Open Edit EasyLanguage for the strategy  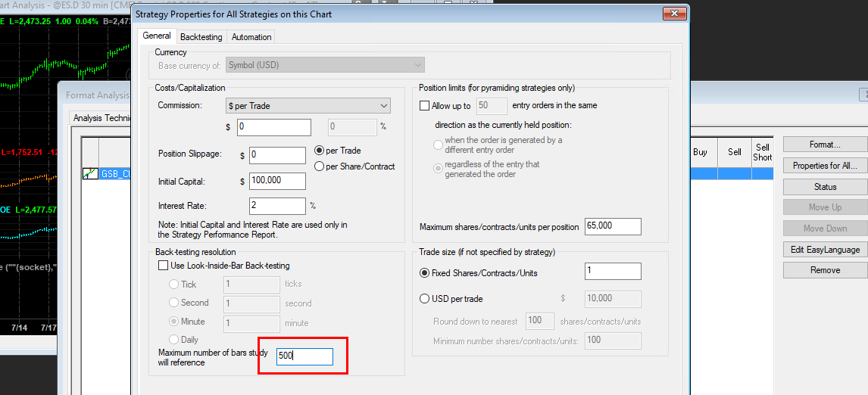click(825, 250)
